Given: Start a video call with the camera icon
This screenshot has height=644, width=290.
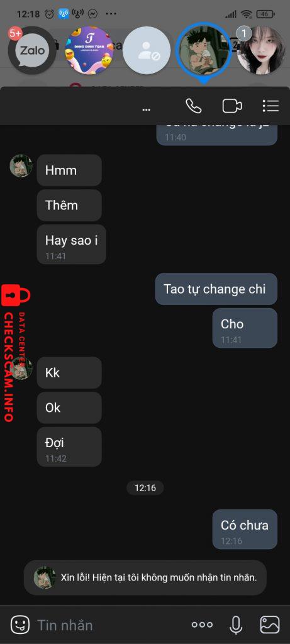Looking at the screenshot, I should click(232, 106).
